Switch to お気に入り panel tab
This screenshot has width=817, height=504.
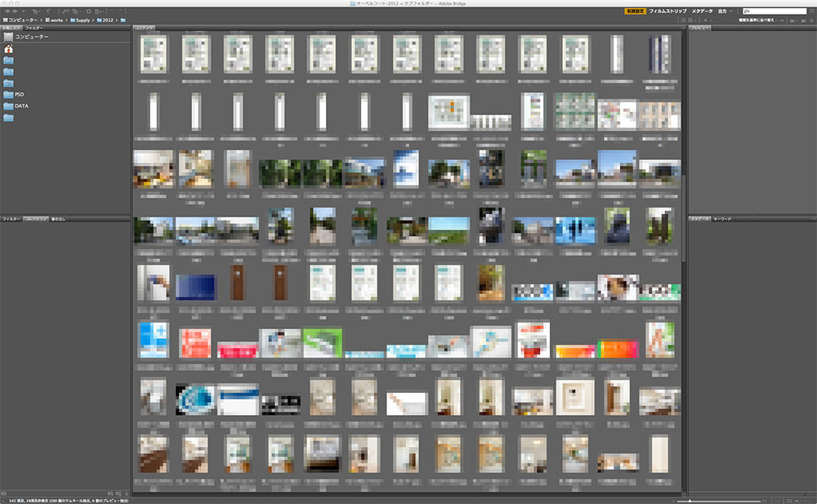point(11,28)
